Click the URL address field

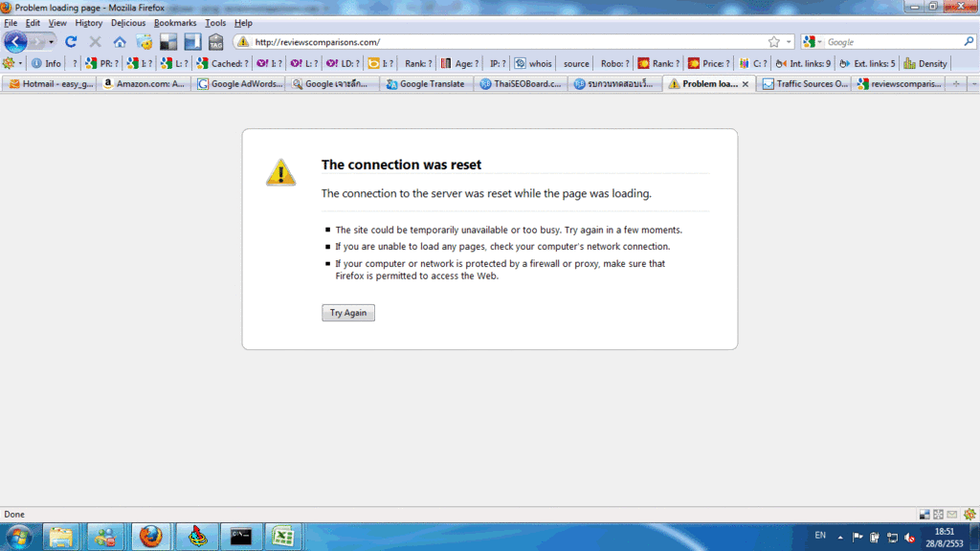point(498,42)
